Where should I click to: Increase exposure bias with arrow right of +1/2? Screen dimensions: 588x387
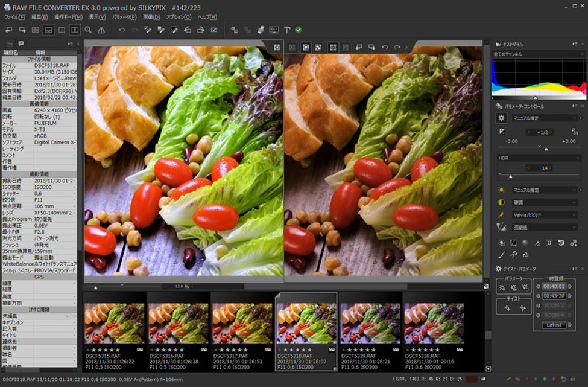pyautogui.click(x=551, y=132)
